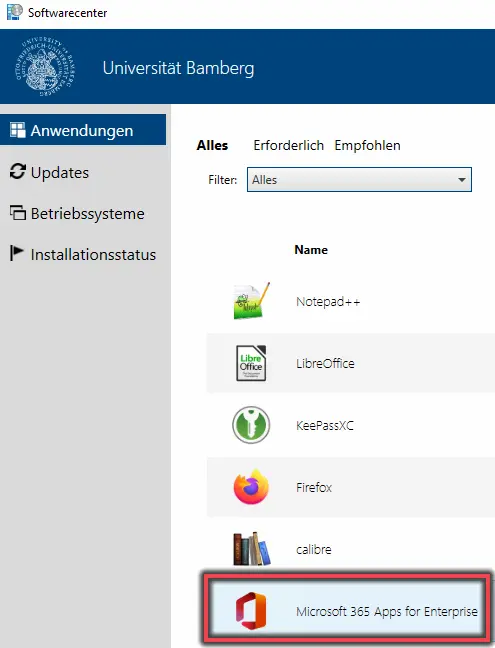Click the Updates refresh arrows icon
This screenshot has width=495, height=648.
tap(17, 172)
